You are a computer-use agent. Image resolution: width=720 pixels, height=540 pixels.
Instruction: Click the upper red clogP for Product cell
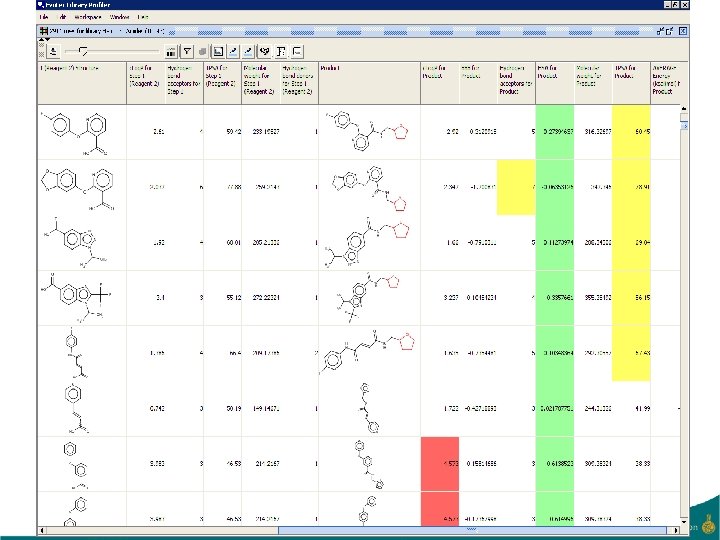[x=440, y=464]
